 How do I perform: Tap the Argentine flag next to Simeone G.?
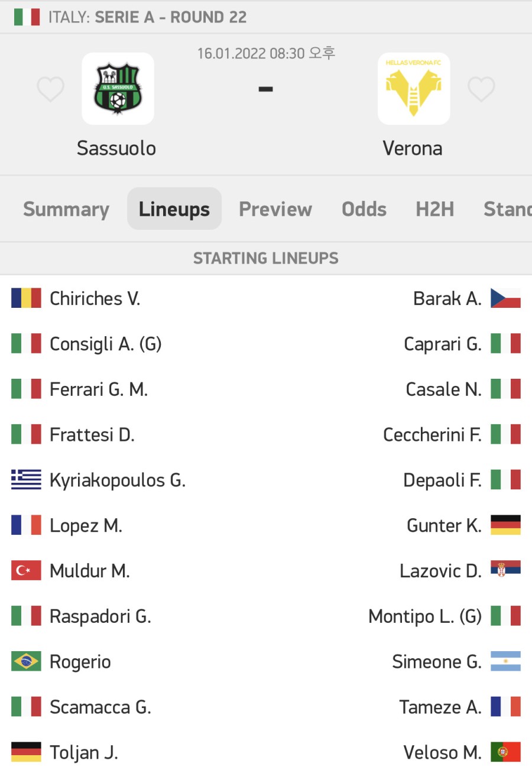coord(505,661)
